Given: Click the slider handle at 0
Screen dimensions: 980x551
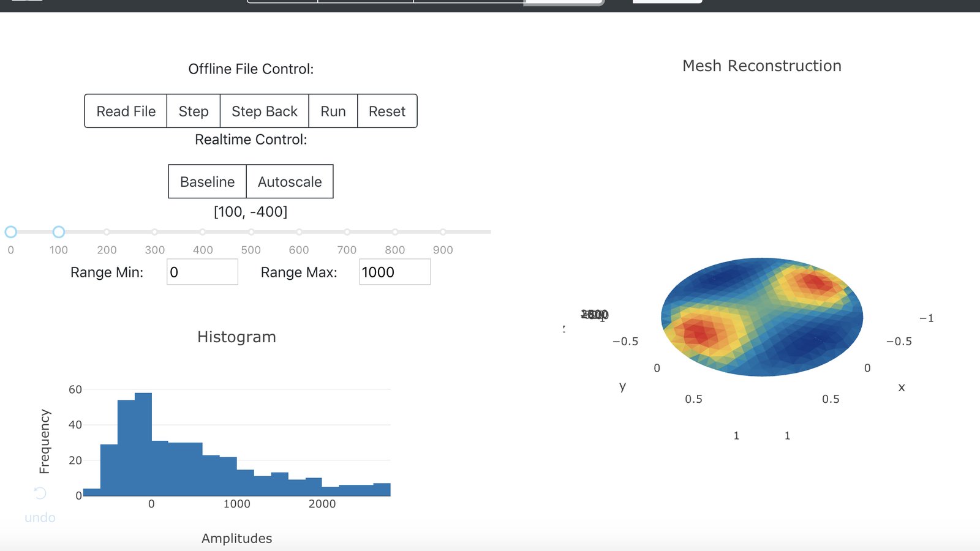Looking at the screenshot, I should (x=10, y=232).
